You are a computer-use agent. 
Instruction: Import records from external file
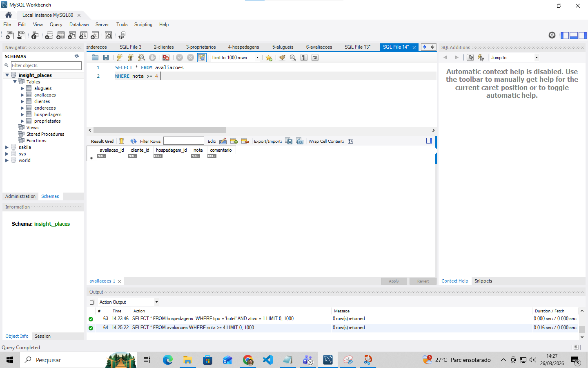pyautogui.click(x=300, y=141)
